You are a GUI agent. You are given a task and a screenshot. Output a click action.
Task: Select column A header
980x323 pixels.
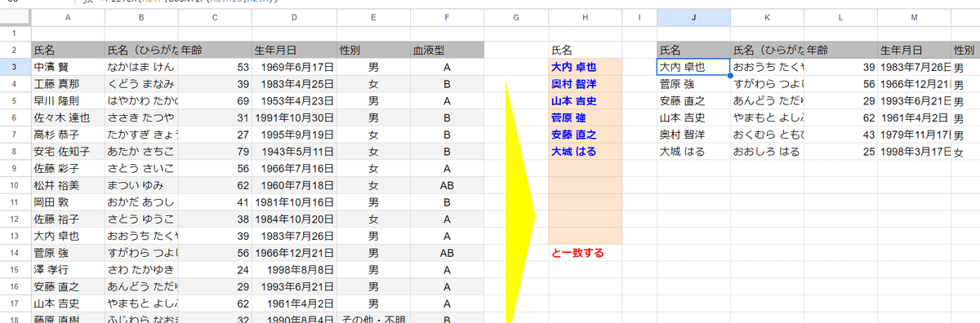[x=67, y=16]
